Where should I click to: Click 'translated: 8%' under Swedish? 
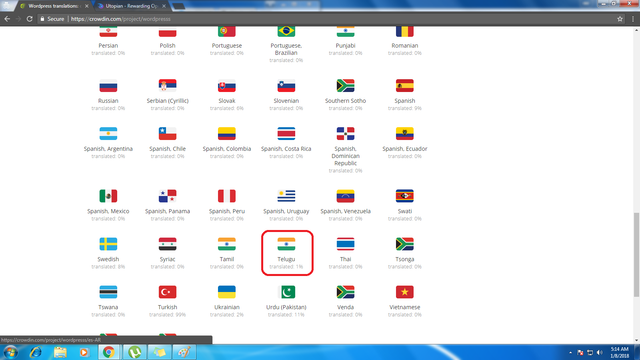click(x=108, y=267)
